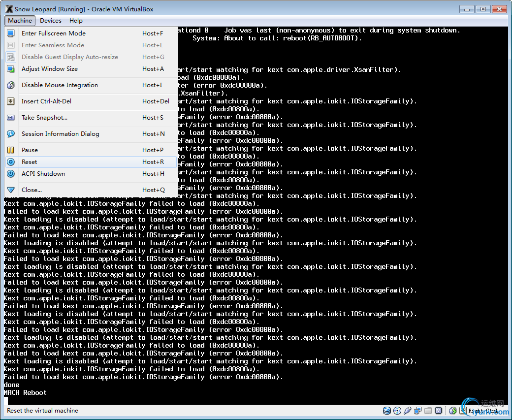This screenshot has width=512, height=420.
Task: Click the yellow Pause icon
Action: pyautogui.click(x=11, y=150)
